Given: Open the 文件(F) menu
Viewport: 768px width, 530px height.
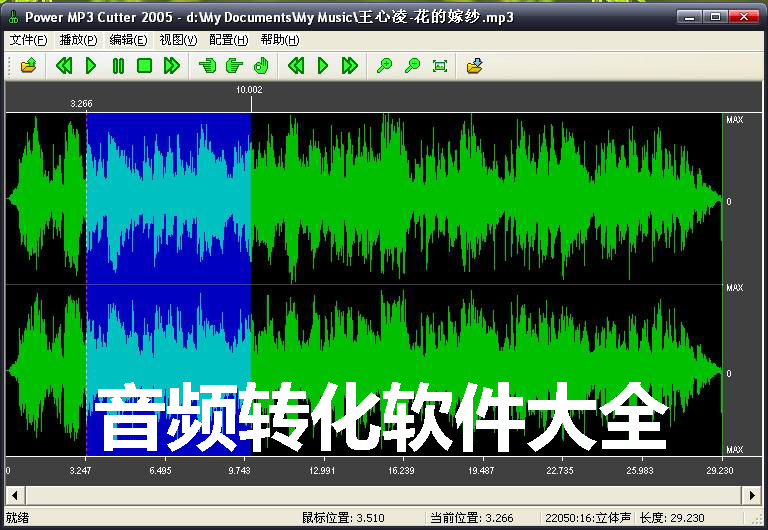Looking at the screenshot, I should (x=28, y=40).
